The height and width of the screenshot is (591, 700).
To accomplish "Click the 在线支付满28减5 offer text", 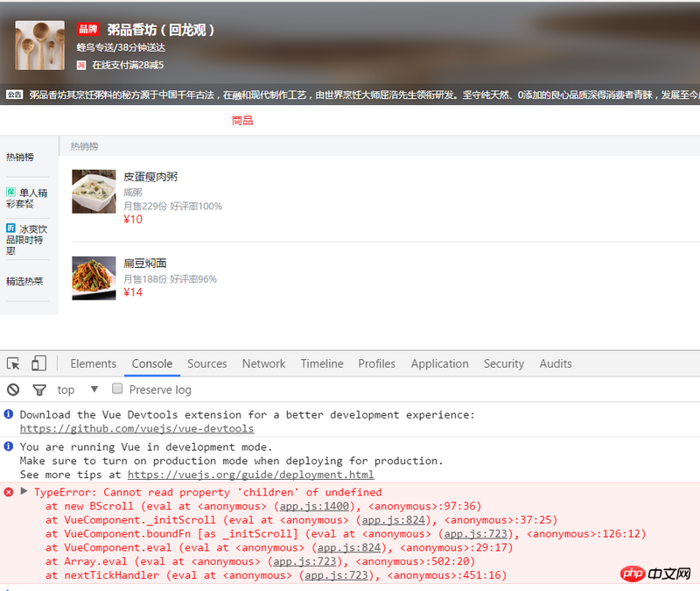I will pyautogui.click(x=128, y=65).
